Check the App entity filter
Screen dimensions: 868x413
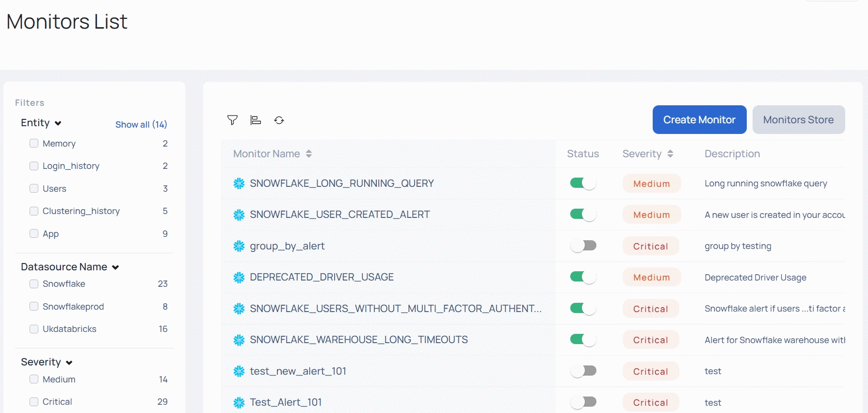(x=34, y=233)
